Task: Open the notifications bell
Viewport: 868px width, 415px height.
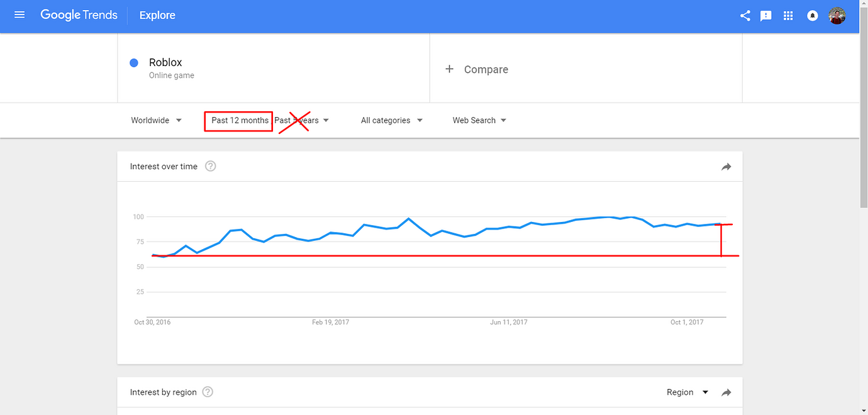Action: (x=813, y=16)
